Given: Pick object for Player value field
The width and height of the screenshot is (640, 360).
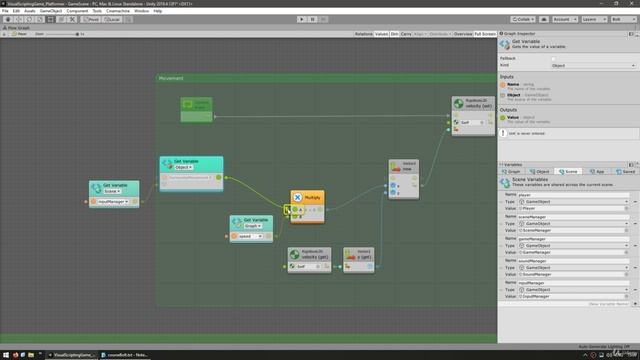Looking at the screenshot, I should click(x=627, y=209).
